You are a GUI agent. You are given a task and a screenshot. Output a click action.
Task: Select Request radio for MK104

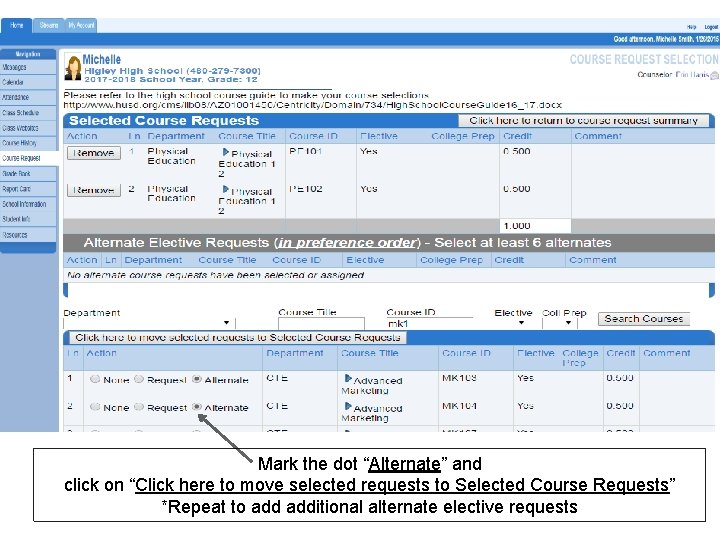139,407
